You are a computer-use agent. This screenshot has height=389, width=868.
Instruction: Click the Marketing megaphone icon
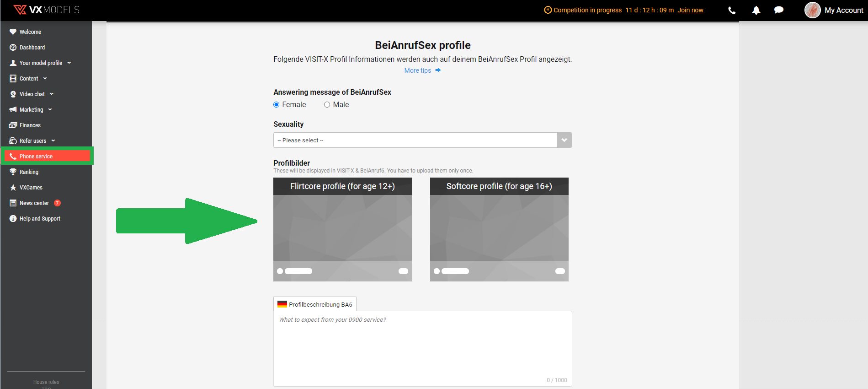pos(13,110)
